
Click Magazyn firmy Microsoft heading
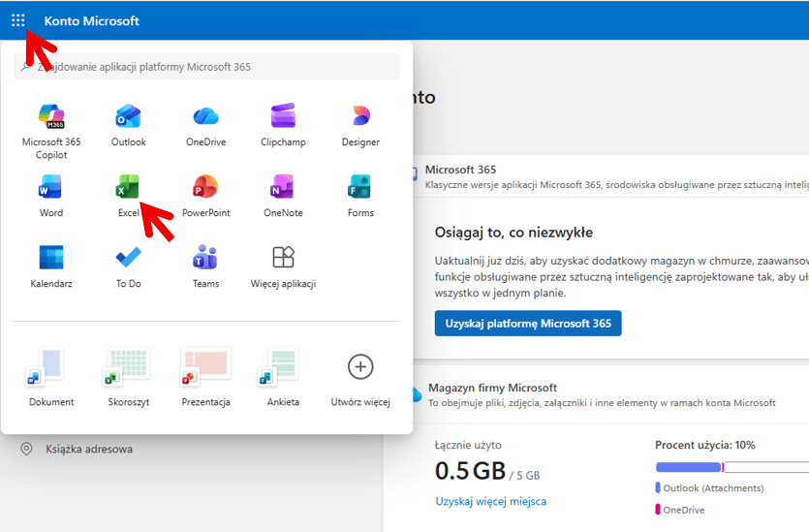pos(492,388)
